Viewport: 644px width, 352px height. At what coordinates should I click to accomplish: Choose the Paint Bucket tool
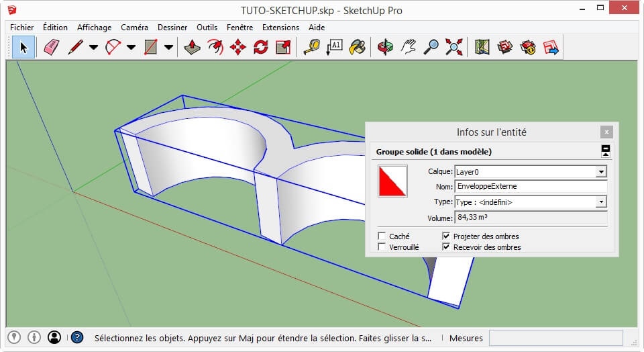click(358, 47)
